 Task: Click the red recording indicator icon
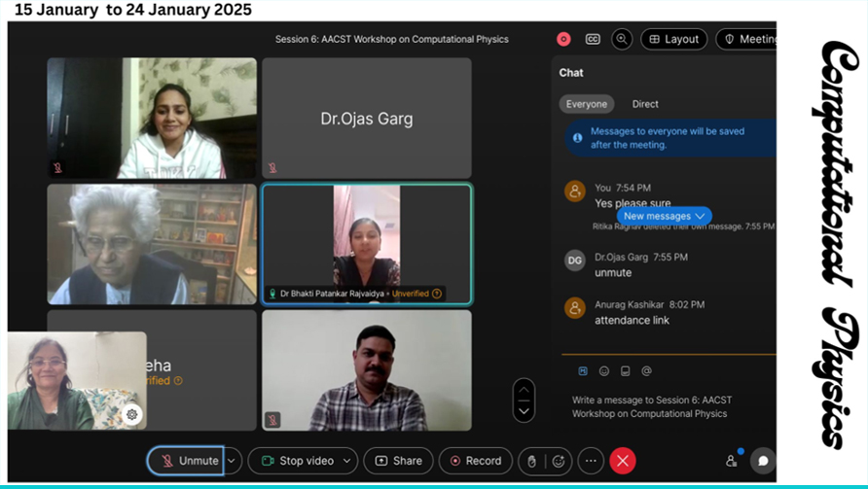pos(563,39)
